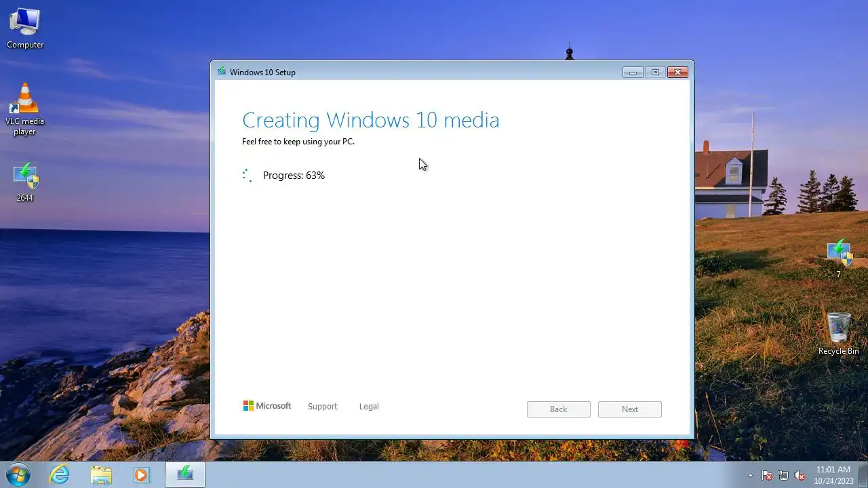The height and width of the screenshot is (488, 868).
Task: Maximize the Windows 10 Setup window
Action: (655, 72)
